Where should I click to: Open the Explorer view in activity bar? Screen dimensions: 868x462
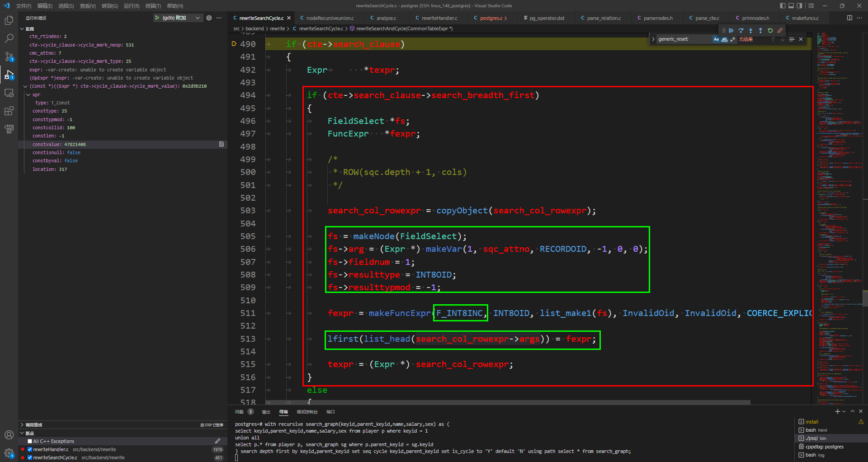click(9, 20)
